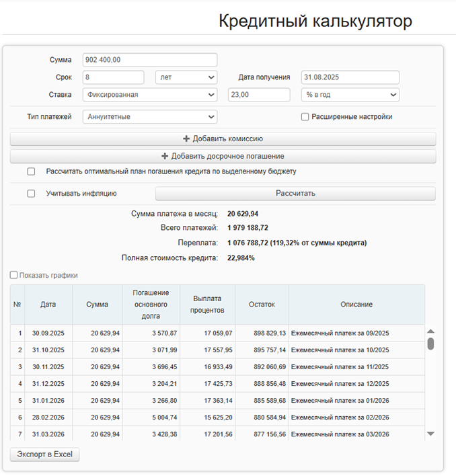Open the term unit dropdown лет

[186, 77]
